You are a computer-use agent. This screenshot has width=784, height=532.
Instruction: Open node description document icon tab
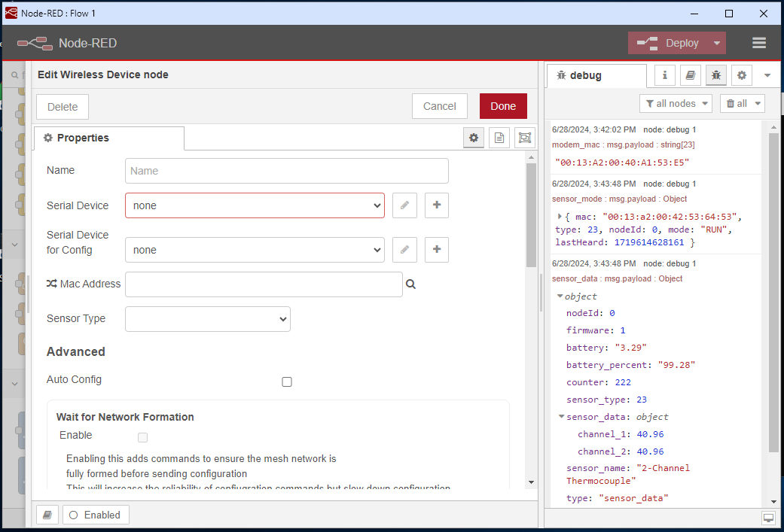pyautogui.click(x=499, y=138)
